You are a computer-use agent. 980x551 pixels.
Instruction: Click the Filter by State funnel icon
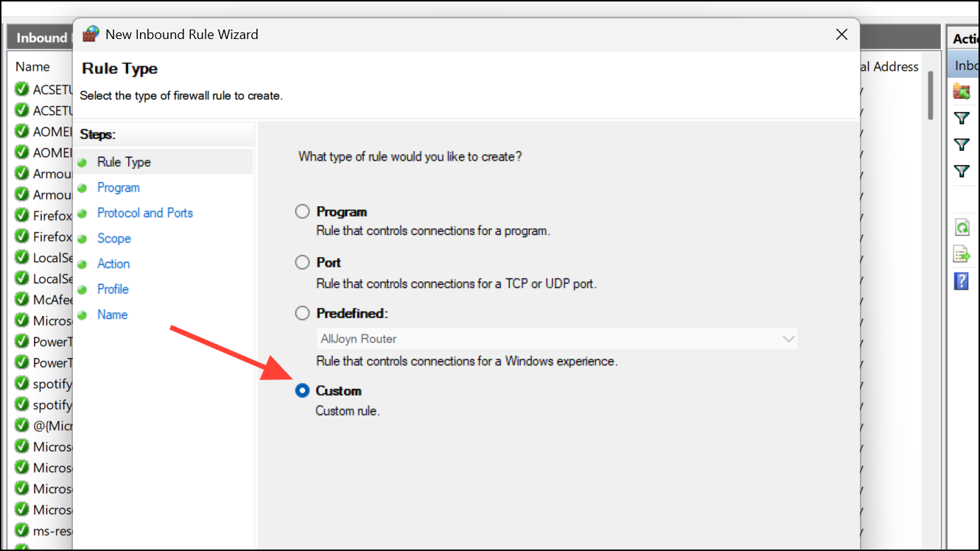click(961, 144)
